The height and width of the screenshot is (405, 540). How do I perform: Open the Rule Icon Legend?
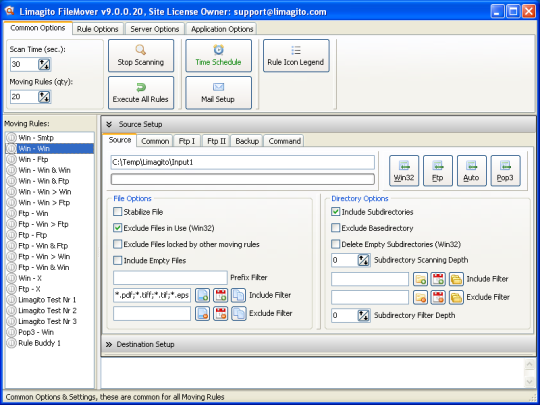pyautogui.click(x=296, y=56)
